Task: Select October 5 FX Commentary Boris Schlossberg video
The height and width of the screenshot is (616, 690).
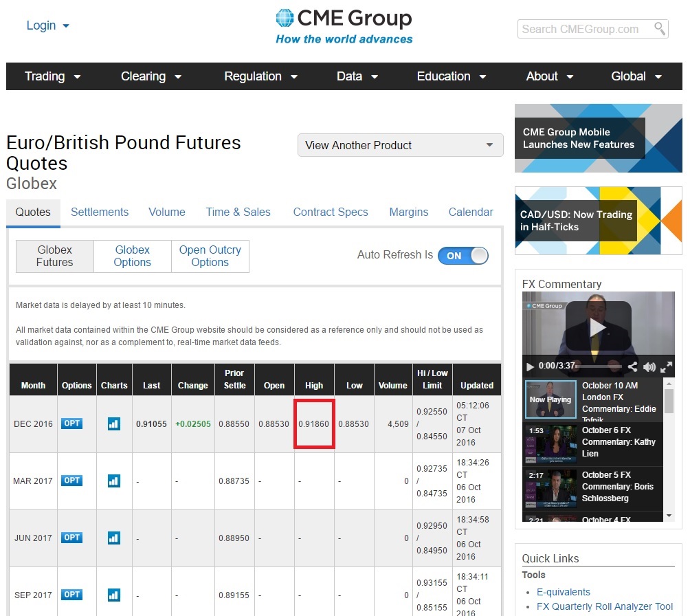Action: (592, 489)
